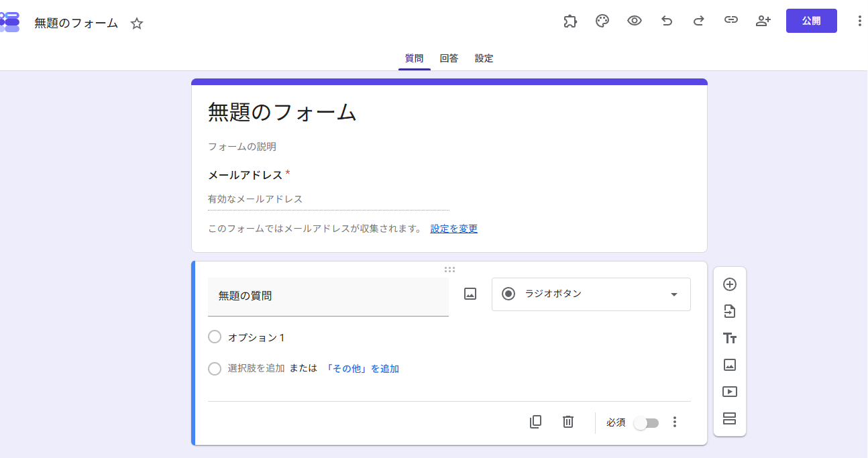Click the 有効なメールアドレス email field
The height and width of the screenshot is (458, 868).
click(x=328, y=199)
